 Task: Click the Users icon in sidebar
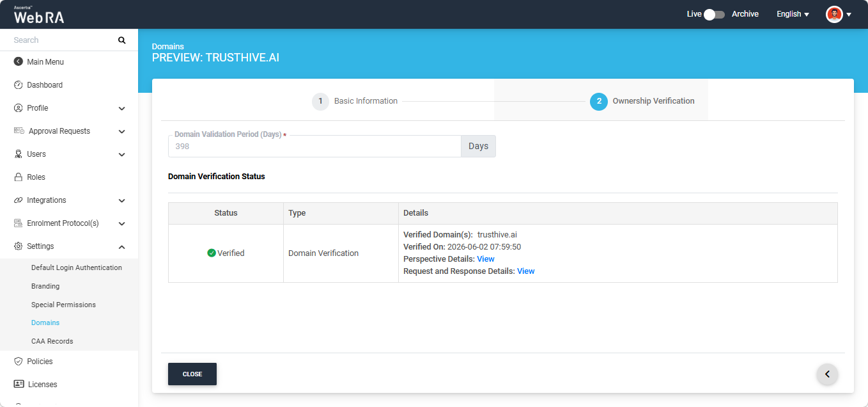click(18, 154)
